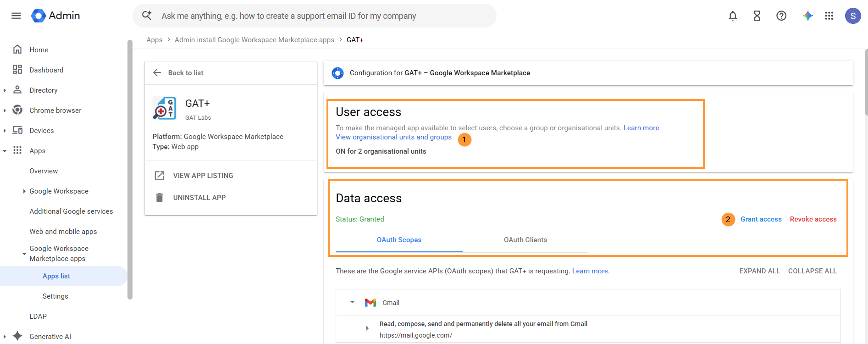Click the GAT+ app logo
The image size is (868, 344).
pos(165,109)
